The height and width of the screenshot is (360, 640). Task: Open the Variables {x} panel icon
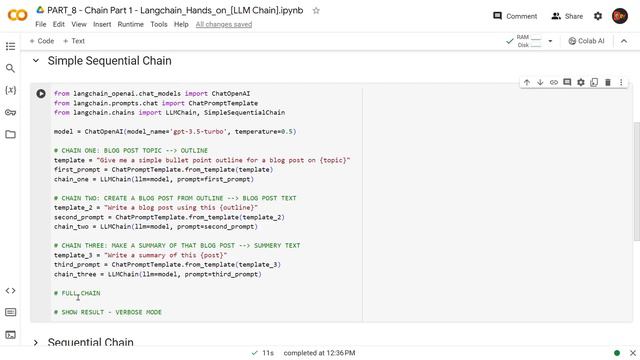click(x=11, y=90)
